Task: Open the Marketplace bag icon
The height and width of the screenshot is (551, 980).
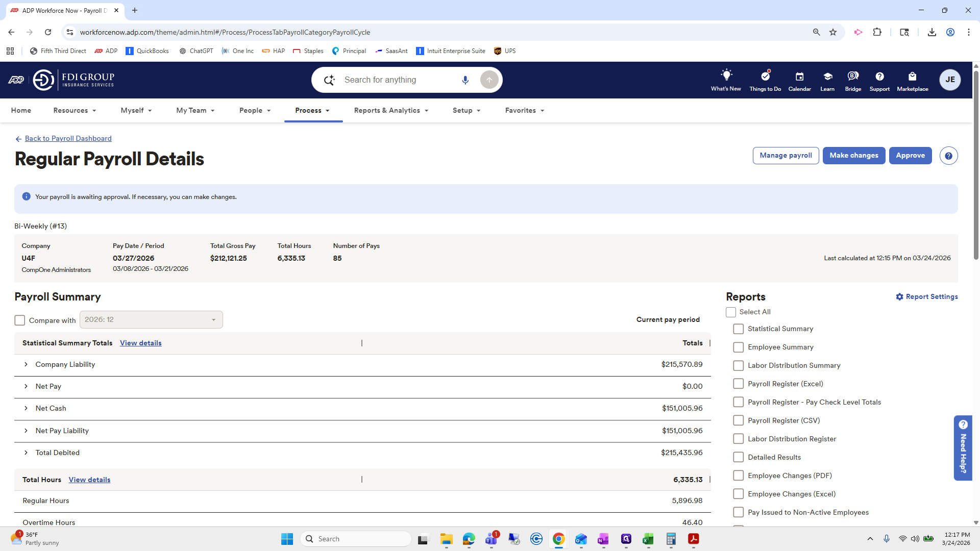Action: [912, 77]
